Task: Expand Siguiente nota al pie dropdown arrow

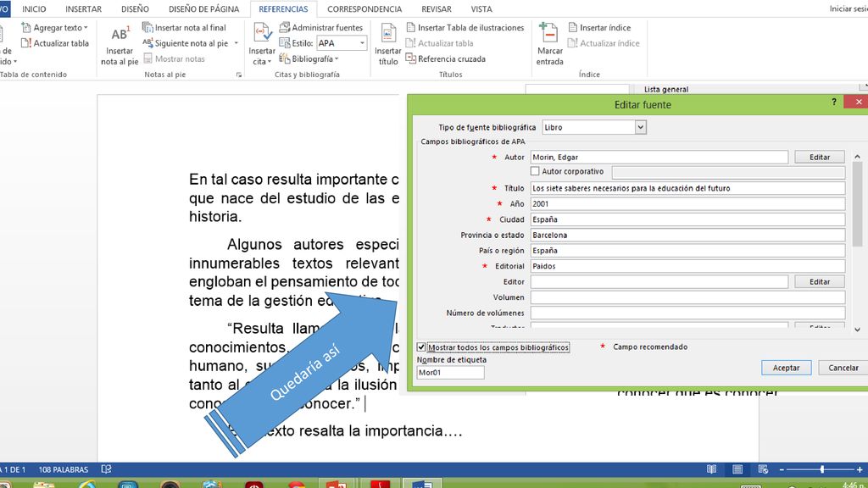Action: (236, 43)
